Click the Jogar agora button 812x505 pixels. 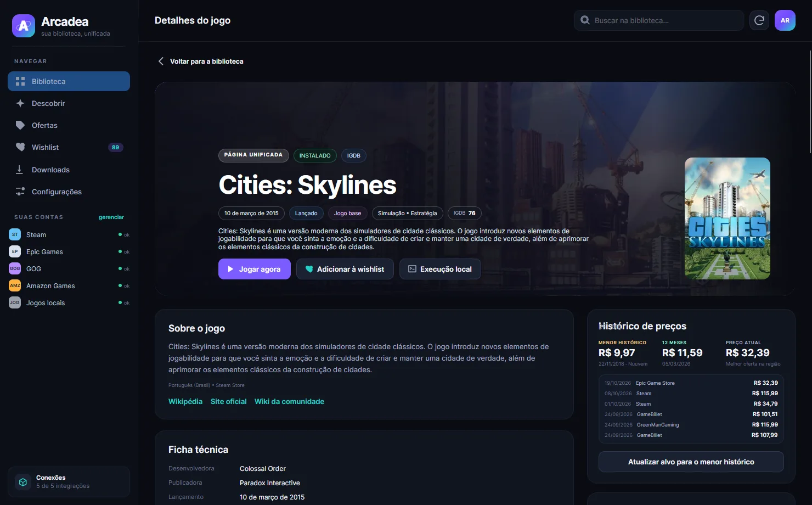point(255,269)
